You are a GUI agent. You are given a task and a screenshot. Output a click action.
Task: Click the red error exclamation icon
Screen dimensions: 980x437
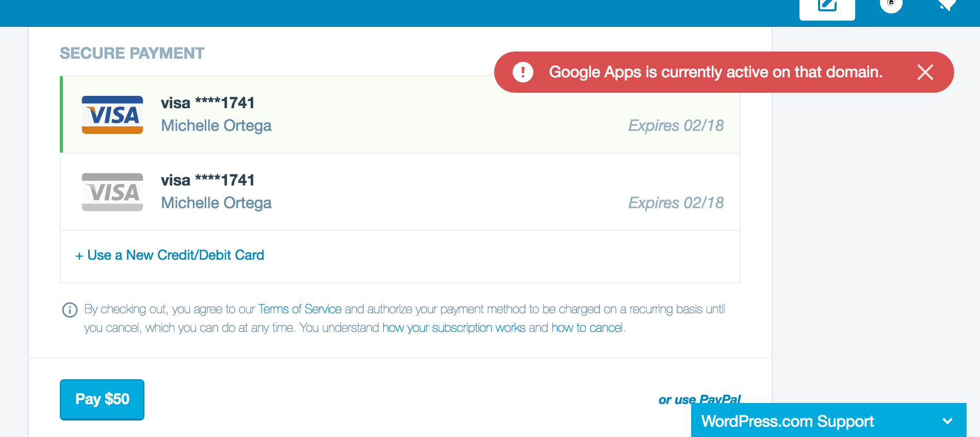tap(522, 72)
